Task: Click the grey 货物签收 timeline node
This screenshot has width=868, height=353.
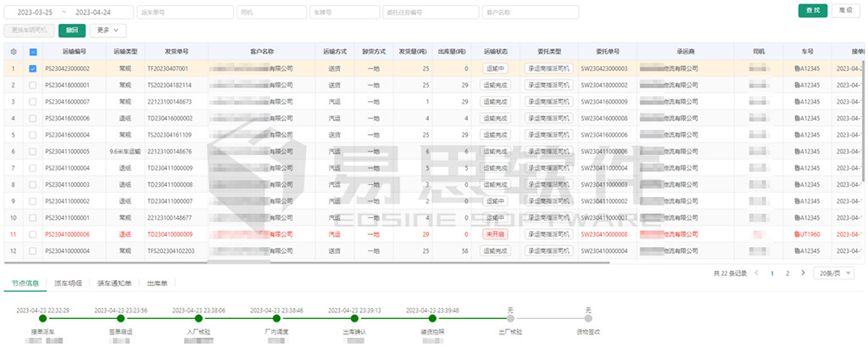Action: (x=588, y=321)
